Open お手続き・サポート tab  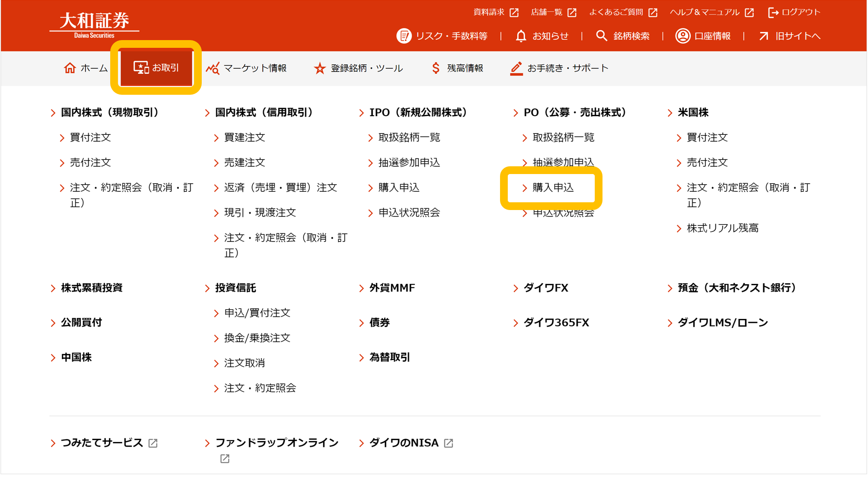point(559,68)
